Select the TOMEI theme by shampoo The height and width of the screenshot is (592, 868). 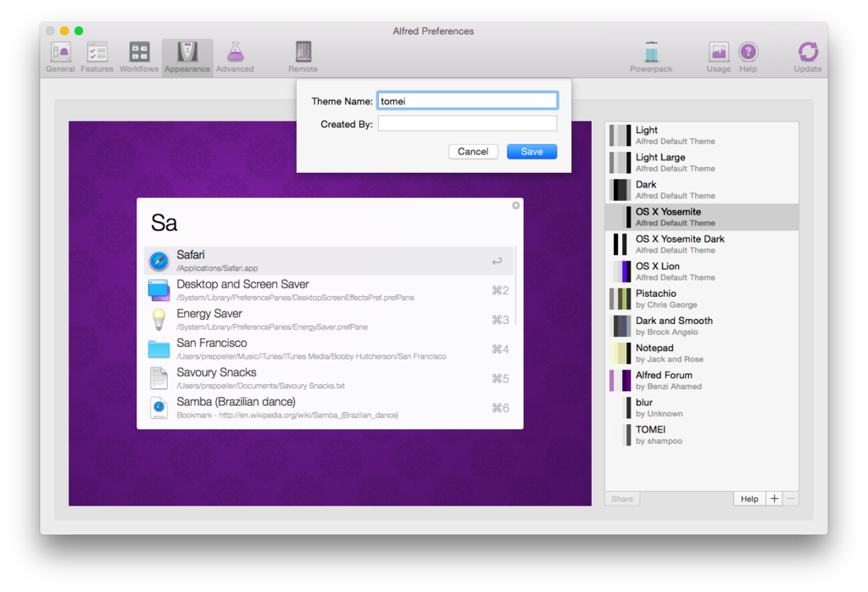point(701,434)
